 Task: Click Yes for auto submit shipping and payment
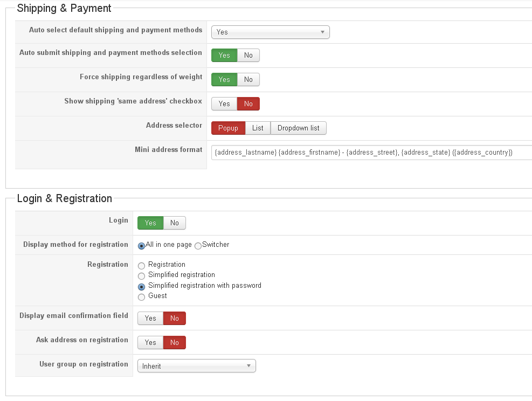pos(224,56)
